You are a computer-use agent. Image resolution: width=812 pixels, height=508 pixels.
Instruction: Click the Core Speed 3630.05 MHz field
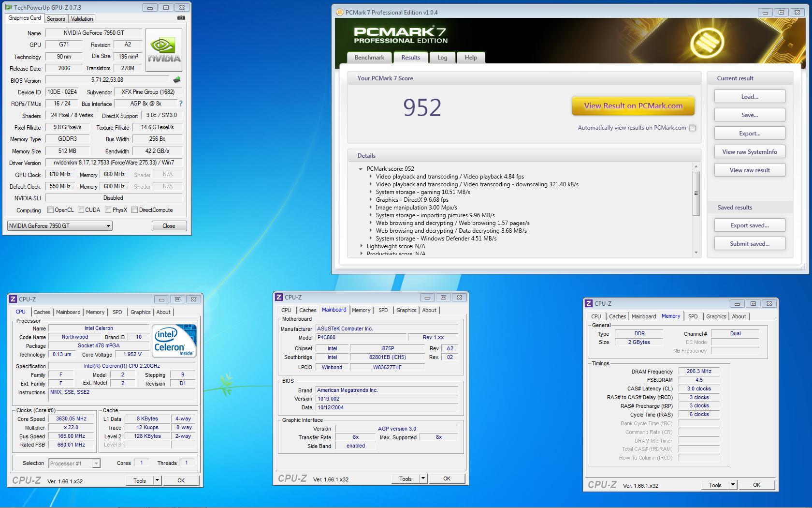click(72, 419)
